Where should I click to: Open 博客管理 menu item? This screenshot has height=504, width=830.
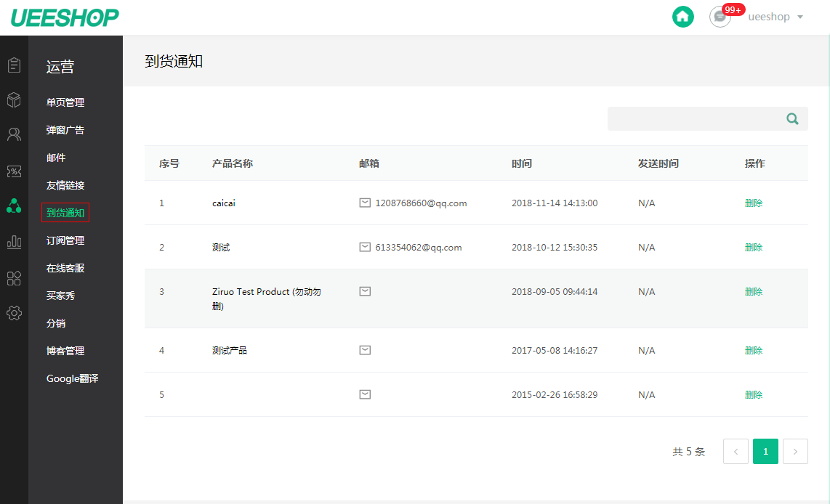[65, 351]
